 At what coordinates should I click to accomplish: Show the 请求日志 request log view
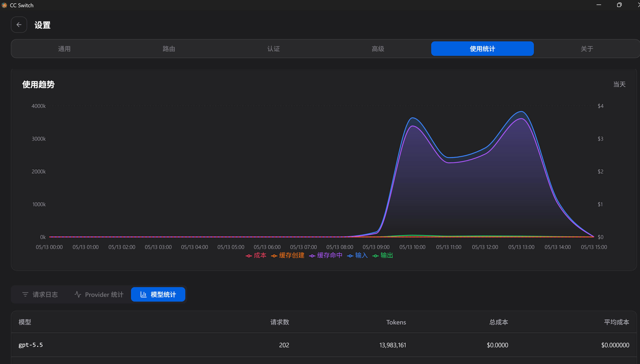[40, 295]
